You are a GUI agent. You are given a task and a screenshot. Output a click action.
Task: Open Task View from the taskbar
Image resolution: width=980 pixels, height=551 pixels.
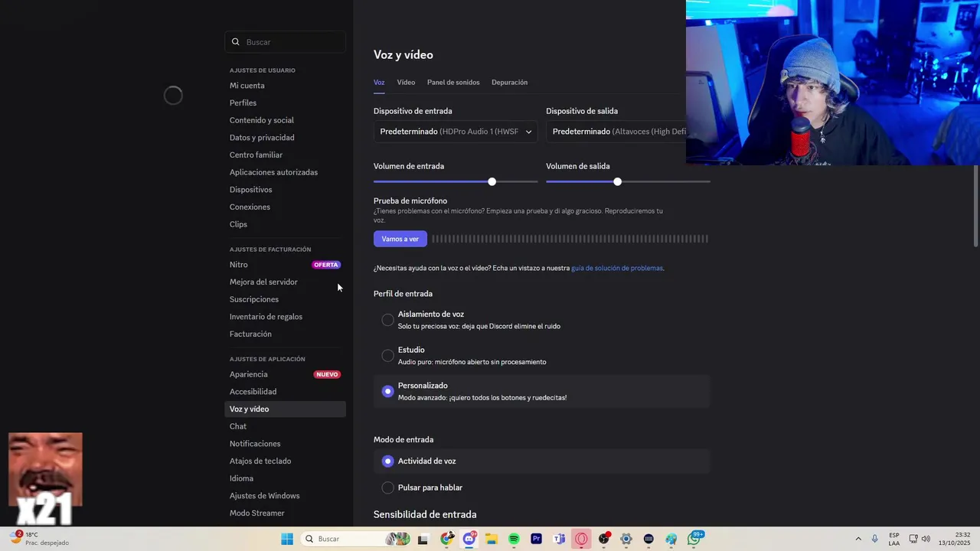(423, 539)
